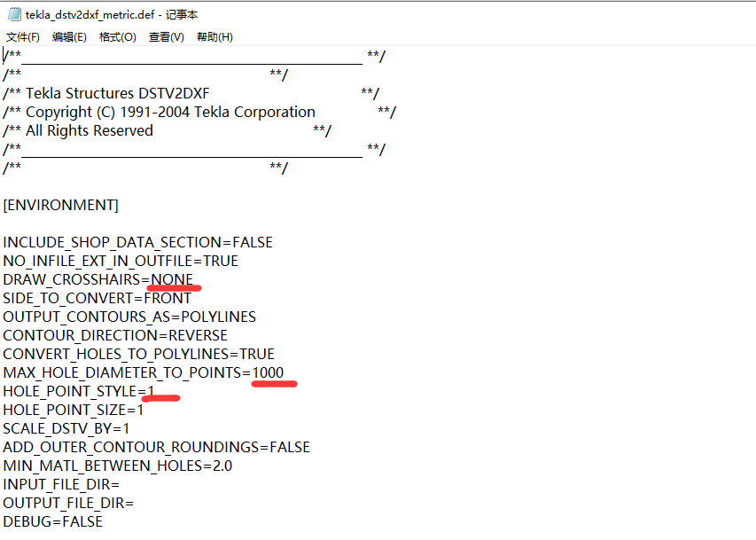Place cursor after INPUT_FILE_DIR=
Viewport: 756px width, 540px height.
coord(121,485)
